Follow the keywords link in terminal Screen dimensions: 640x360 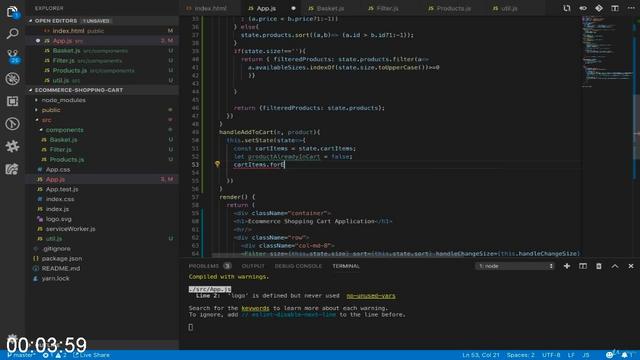[255, 308]
